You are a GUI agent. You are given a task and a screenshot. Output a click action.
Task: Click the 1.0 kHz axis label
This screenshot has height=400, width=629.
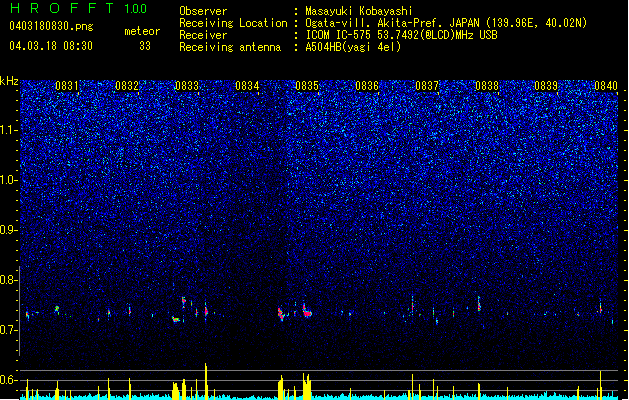[9, 180]
